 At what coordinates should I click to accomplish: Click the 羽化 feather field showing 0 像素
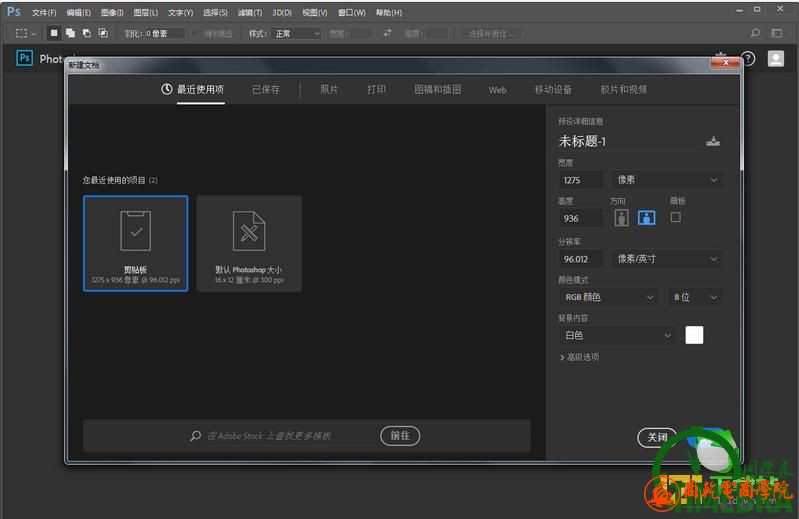[x=165, y=34]
